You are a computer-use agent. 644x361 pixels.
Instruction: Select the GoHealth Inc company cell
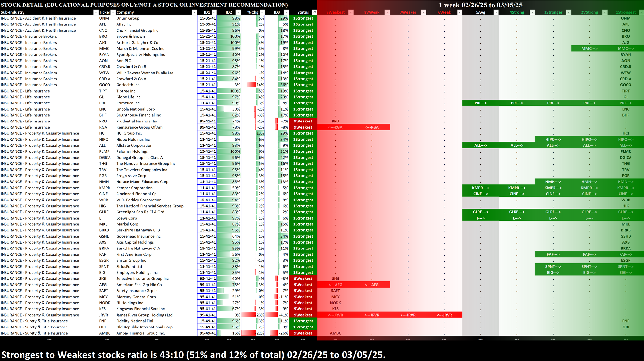pos(128,85)
